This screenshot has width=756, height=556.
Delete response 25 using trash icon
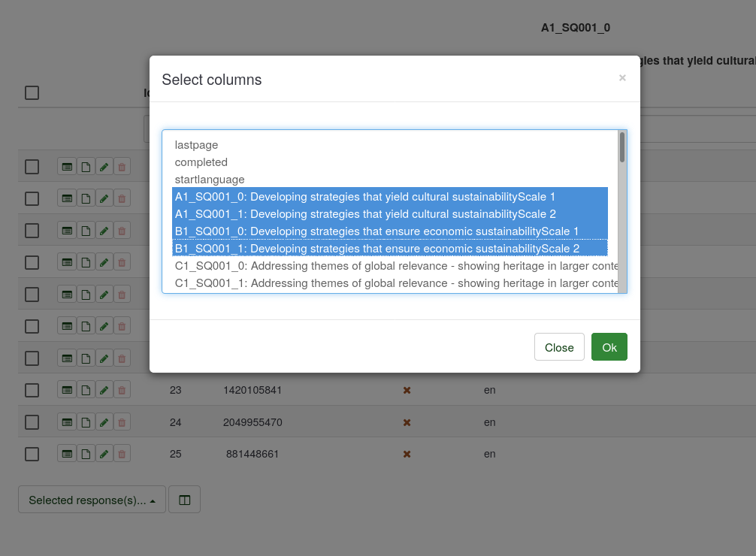click(122, 454)
